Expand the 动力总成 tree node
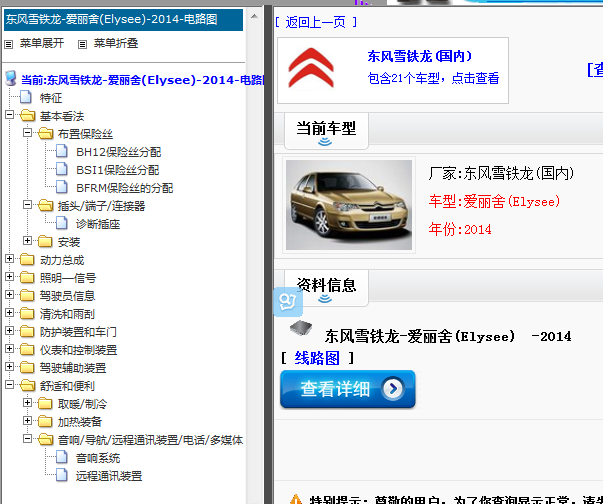Screen dimensions: 603x504 point(9,259)
